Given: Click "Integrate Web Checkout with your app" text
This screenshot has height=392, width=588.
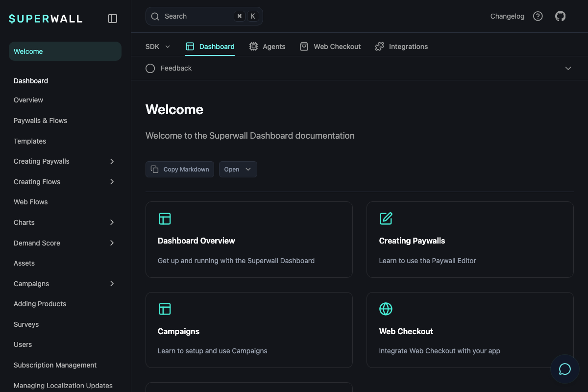Looking at the screenshot, I should coord(440,351).
